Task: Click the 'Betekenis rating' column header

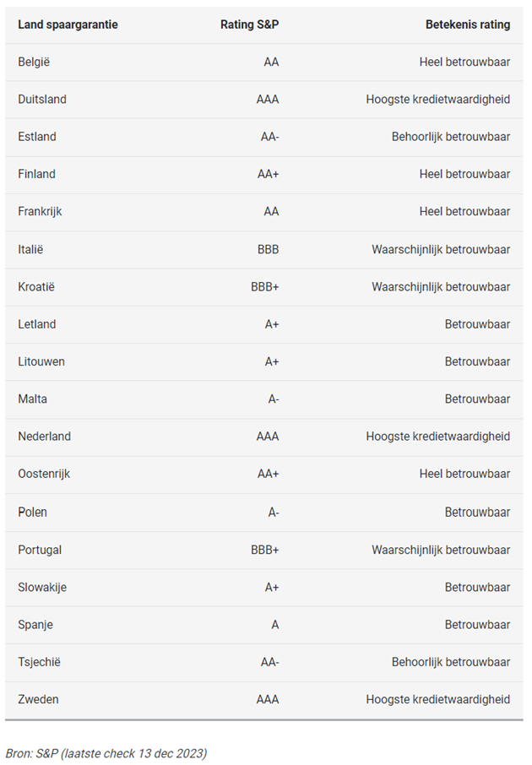Action: tap(468, 24)
